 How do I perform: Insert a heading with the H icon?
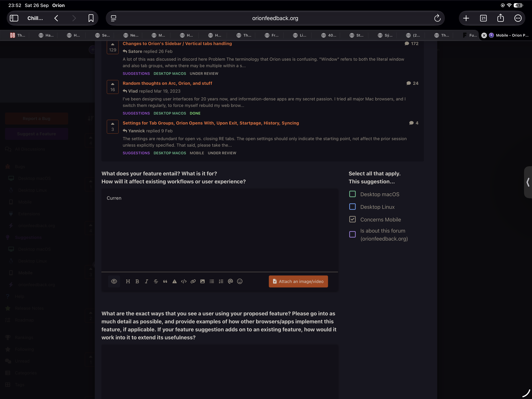point(128,281)
